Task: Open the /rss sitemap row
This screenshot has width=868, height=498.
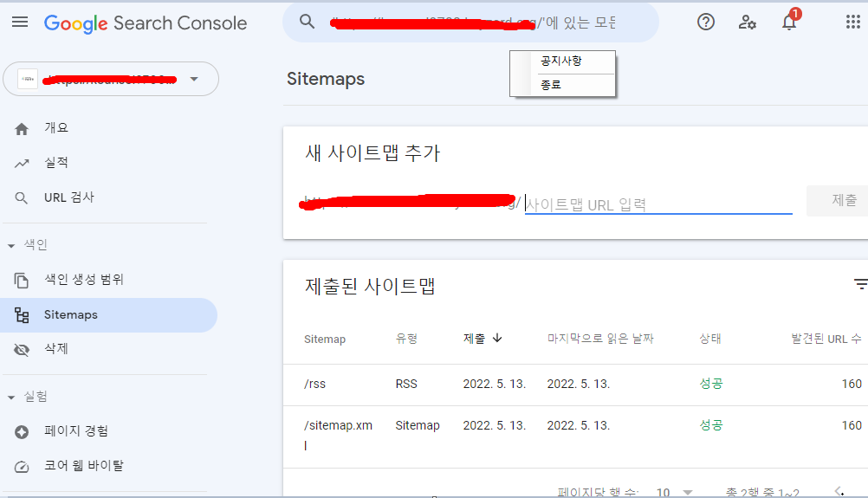Action: 576,385
